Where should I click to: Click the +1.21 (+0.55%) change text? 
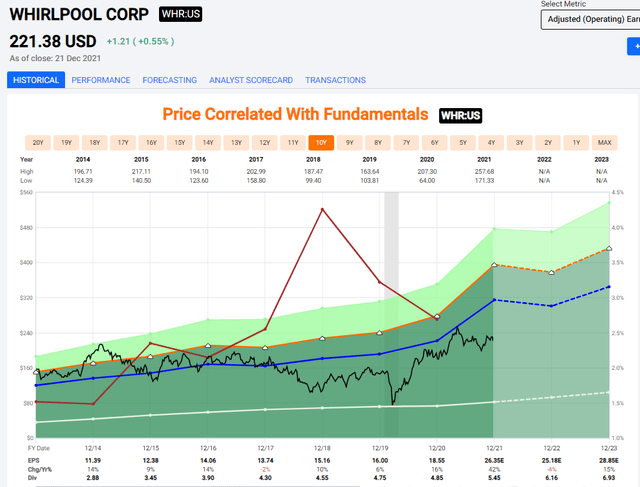click(140, 42)
